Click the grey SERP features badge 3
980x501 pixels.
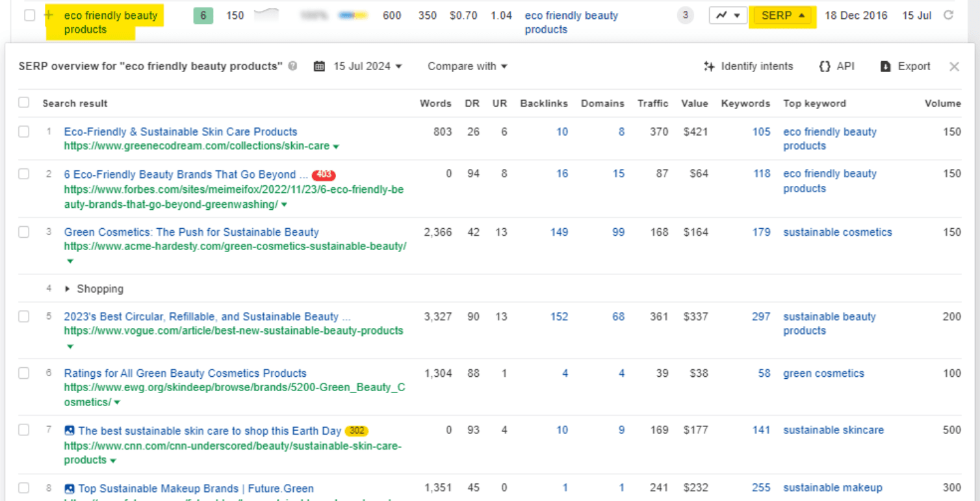(x=685, y=16)
